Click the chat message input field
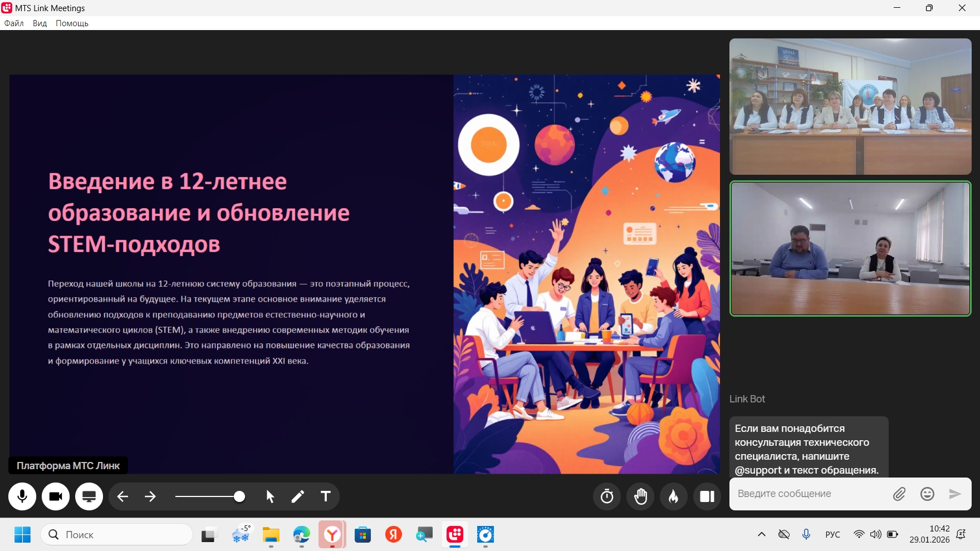The width and height of the screenshot is (980, 551). click(x=807, y=494)
